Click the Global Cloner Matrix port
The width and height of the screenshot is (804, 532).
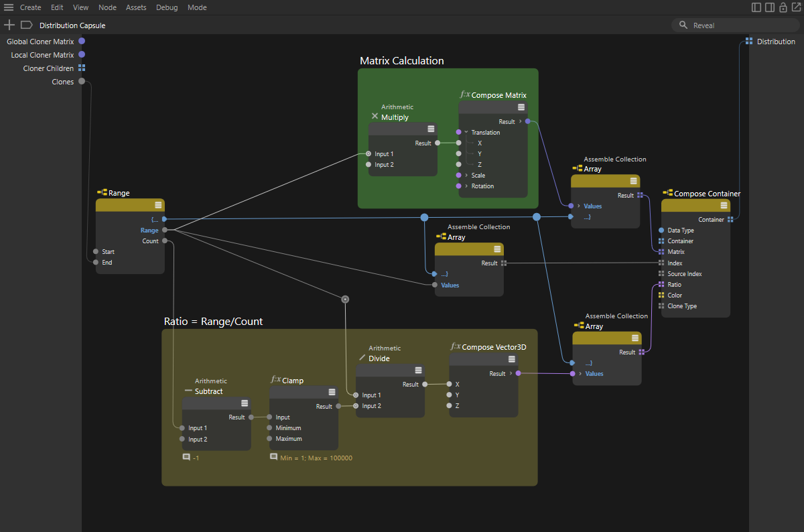tap(82, 42)
